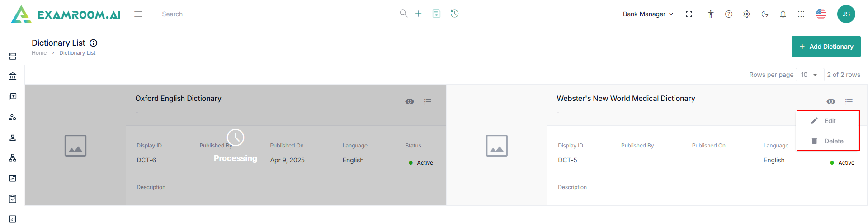Open the form note sidebar icon
The image size is (868, 223).
(x=13, y=178)
